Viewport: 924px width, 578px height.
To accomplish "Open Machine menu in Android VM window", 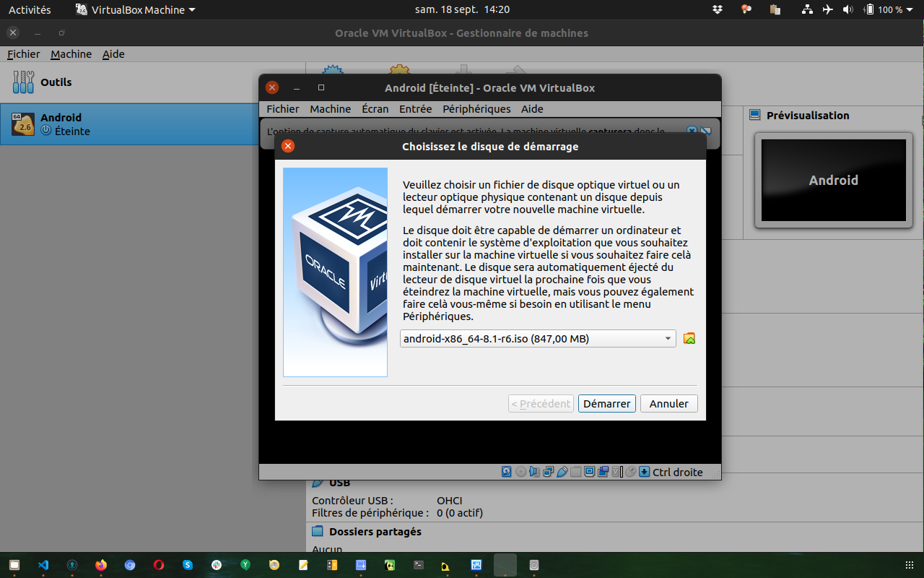I will pyautogui.click(x=330, y=108).
